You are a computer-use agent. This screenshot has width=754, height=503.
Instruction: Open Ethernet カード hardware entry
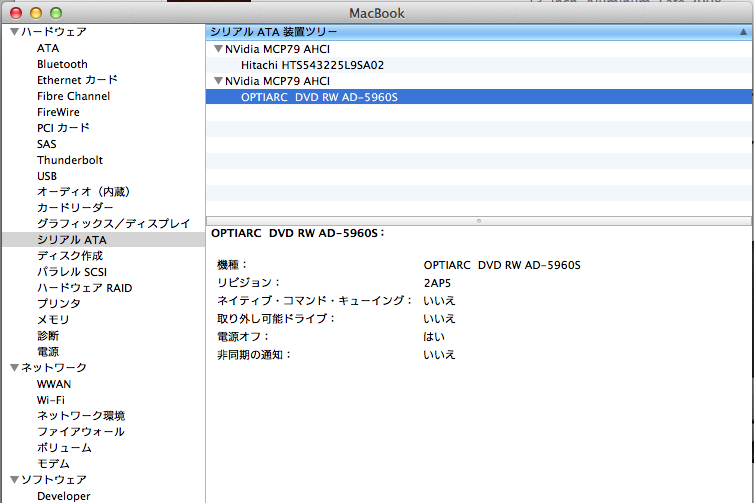click(x=77, y=80)
